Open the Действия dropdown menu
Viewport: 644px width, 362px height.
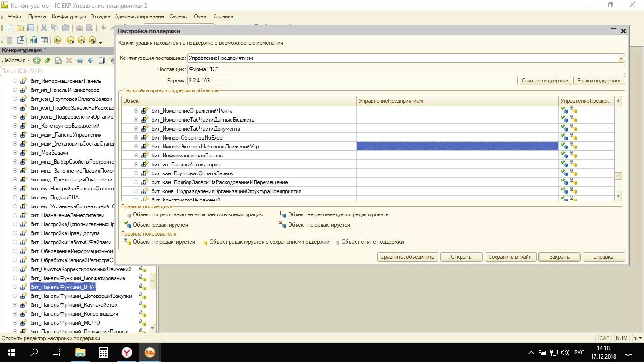click(16, 60)
